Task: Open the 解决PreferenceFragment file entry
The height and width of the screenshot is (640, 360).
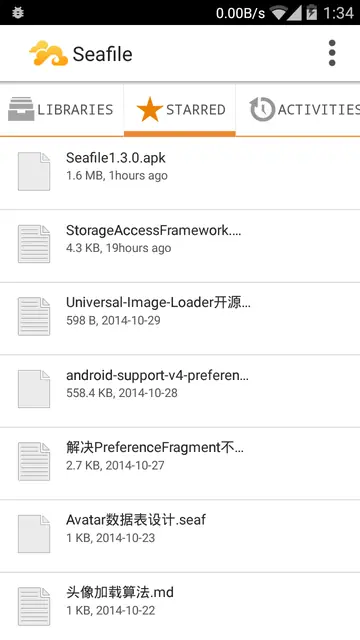Action: pos(180,463)
